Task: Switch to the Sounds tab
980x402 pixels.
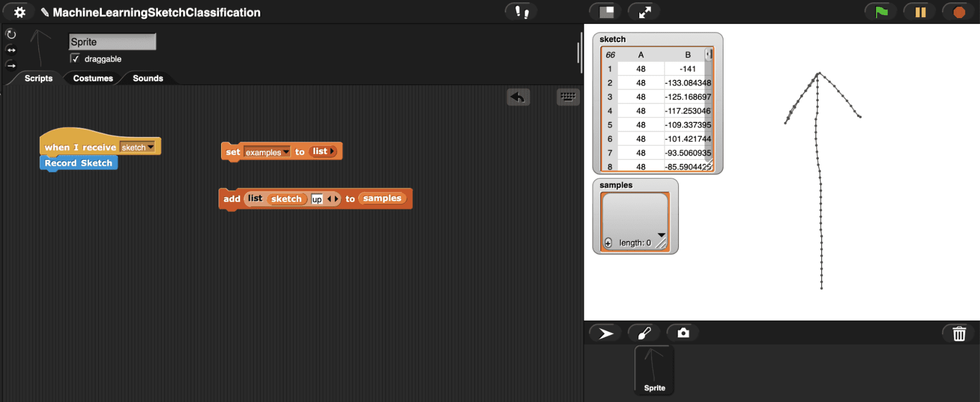Action: coord(148,78)
